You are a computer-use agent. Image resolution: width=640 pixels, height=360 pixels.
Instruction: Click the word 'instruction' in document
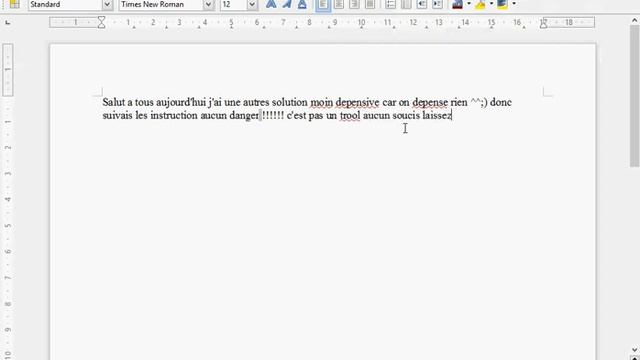[x=174, y=116]
